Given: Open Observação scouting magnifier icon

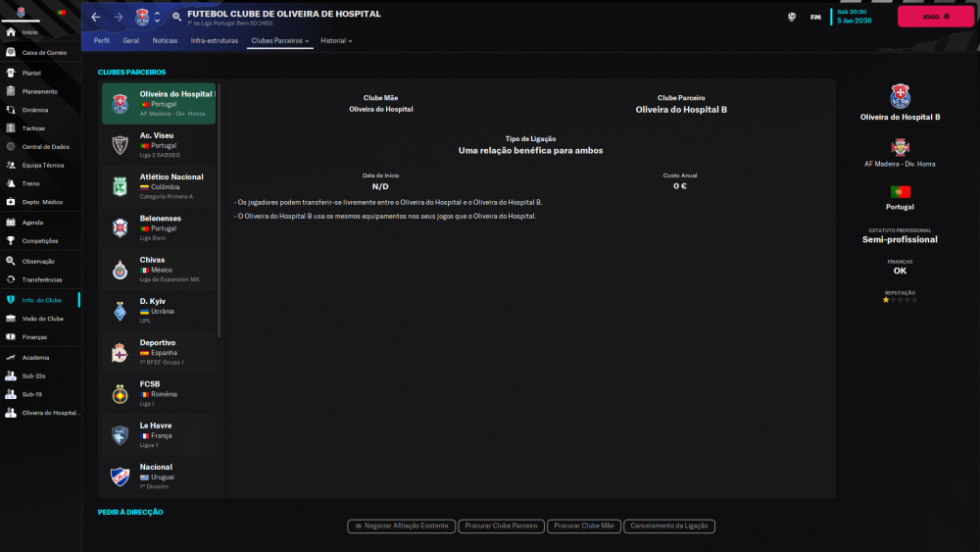Looking at the screenshot, I should tap(11, 262).
